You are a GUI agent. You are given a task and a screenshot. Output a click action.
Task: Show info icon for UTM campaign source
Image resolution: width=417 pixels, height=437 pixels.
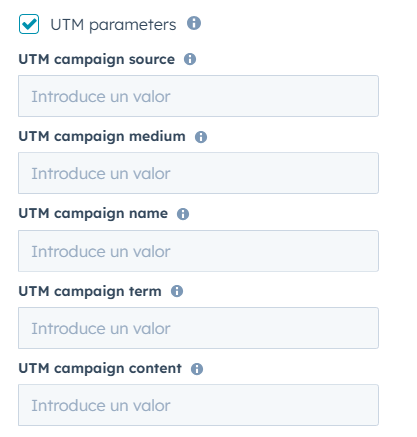190,59
